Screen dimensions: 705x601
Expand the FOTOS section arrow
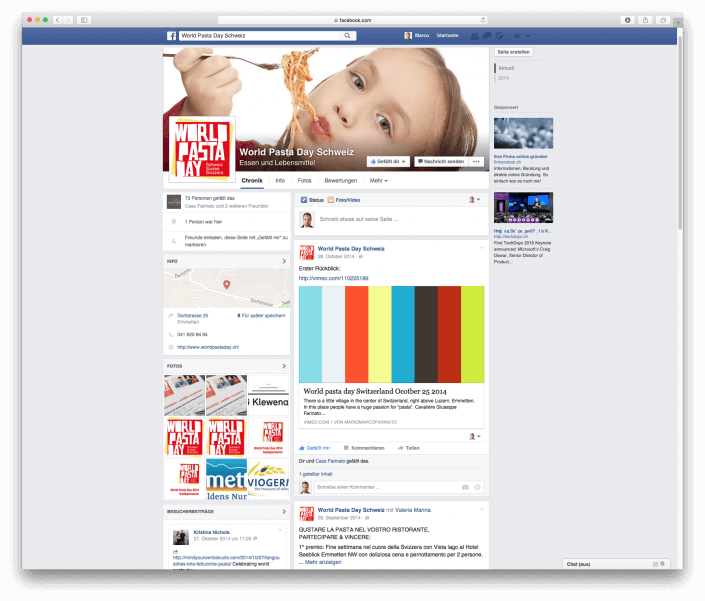click(x=284, y=366)
